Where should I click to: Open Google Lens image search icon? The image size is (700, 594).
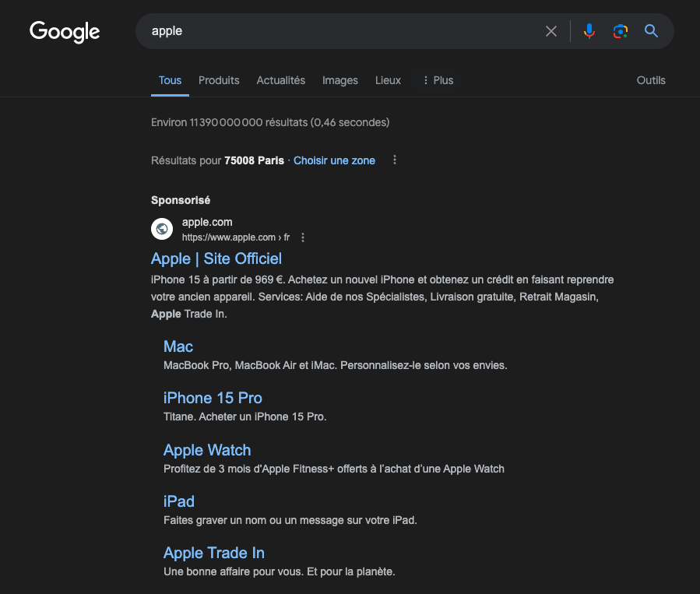tap(620, 31)
